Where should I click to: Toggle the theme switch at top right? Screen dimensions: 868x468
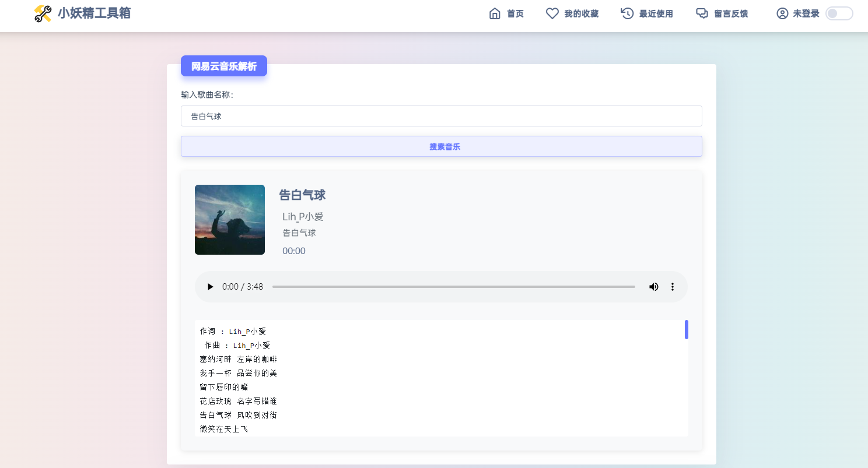[839, 13]
